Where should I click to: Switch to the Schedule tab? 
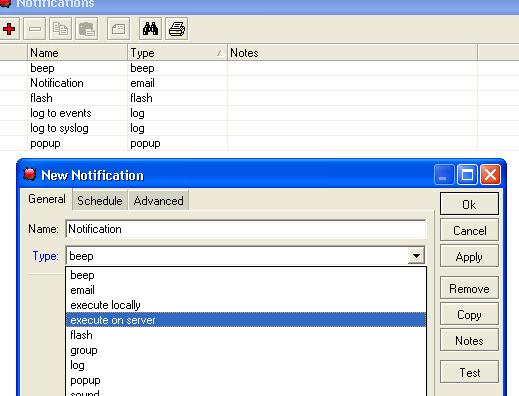(100, 201)
